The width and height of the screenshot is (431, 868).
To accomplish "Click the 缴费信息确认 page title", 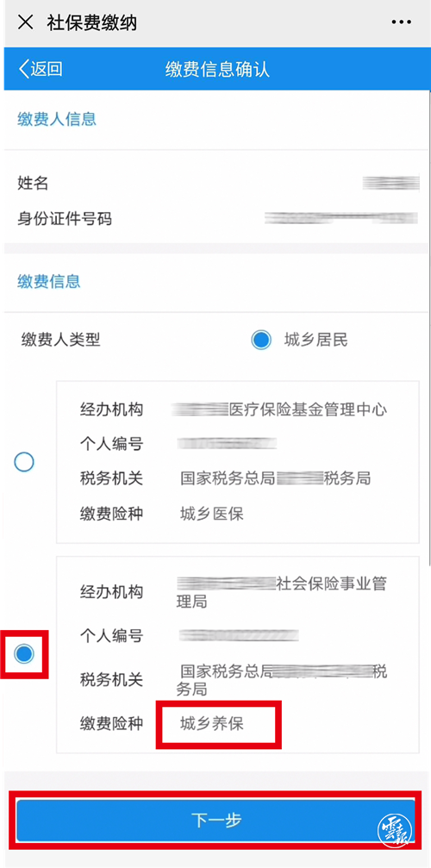I will tap(217, 70).
